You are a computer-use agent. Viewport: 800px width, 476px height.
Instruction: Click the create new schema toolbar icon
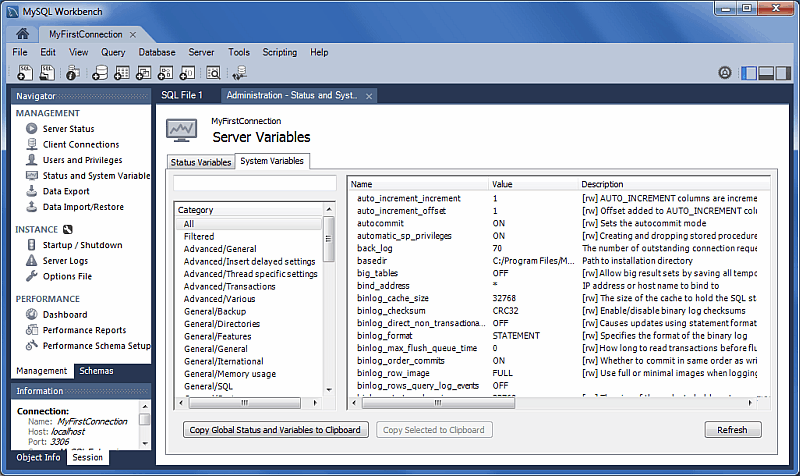[x=99, y=73]
